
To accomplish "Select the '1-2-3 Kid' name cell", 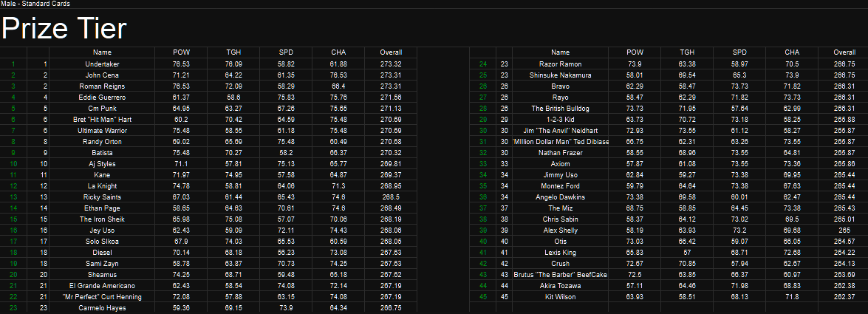I will 560,120.
